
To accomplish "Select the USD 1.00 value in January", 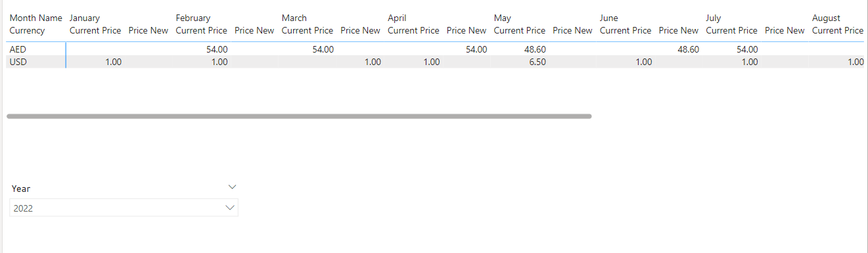I will (112, 62).
